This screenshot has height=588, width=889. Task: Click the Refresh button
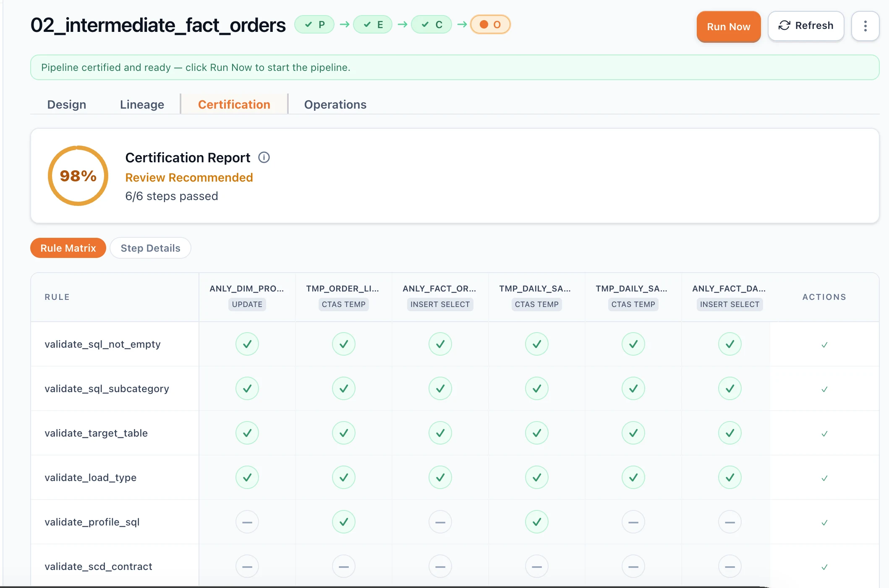[x=806, y=26]
